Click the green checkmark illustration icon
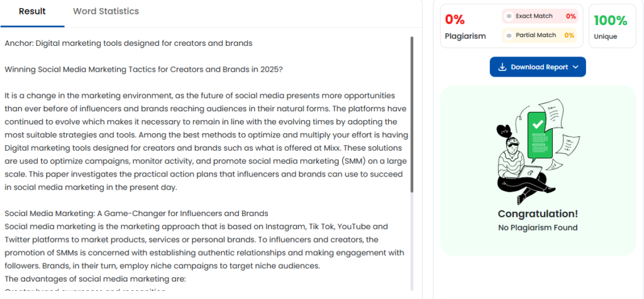 coord(536,124)
